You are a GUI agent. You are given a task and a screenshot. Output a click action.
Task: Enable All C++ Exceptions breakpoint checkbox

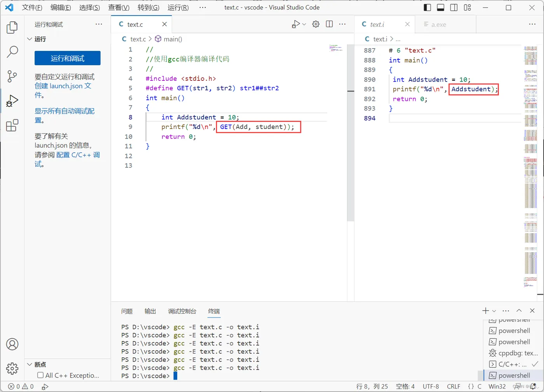pos(40,375)
